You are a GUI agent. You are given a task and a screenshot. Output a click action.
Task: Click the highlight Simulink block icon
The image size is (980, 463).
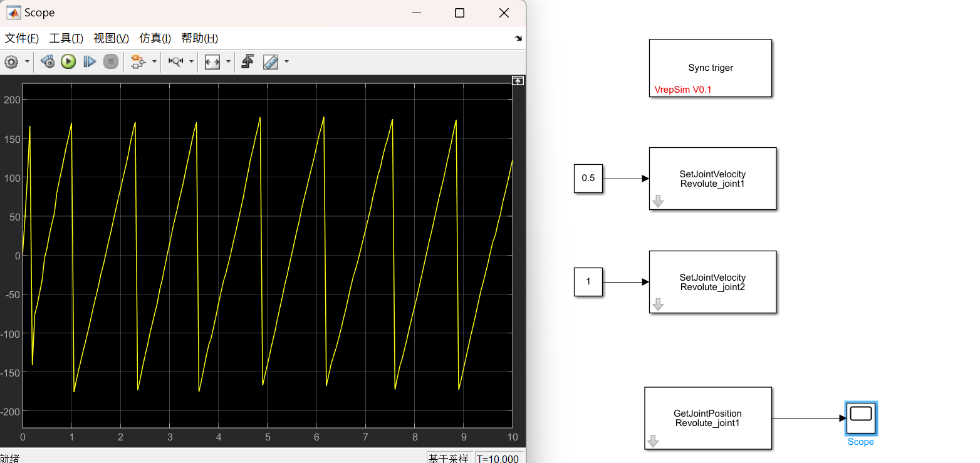tap(137, 61)
